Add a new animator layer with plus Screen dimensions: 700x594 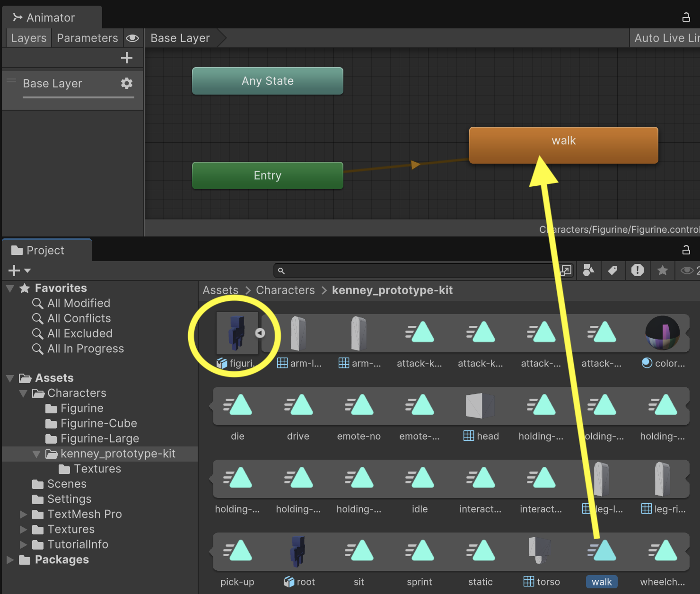tap(126, 58)
